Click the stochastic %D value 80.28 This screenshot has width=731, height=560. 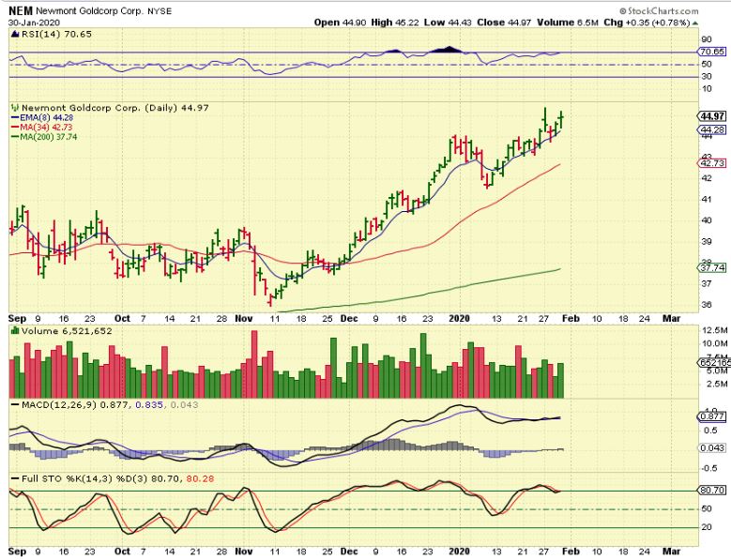pyautogui.click(x=200, y=478)
